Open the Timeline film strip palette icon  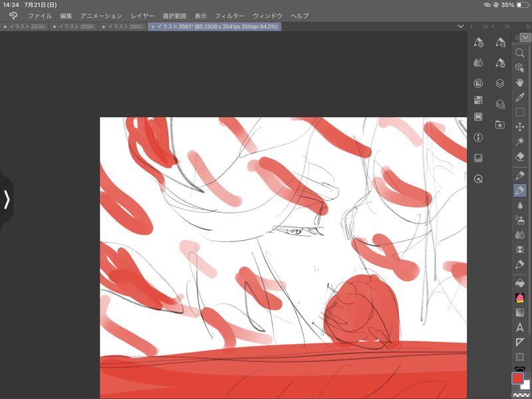point(478,117)
